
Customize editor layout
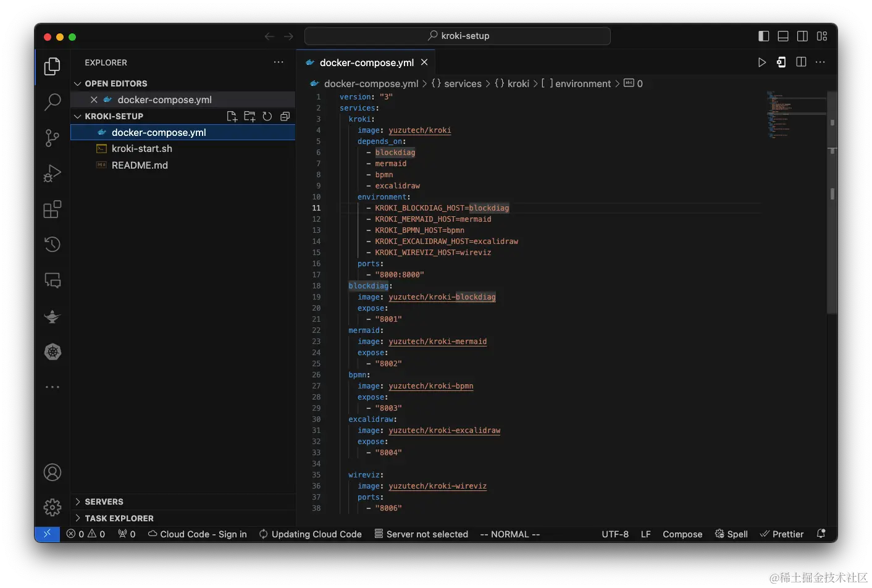(x=822, y=36)
